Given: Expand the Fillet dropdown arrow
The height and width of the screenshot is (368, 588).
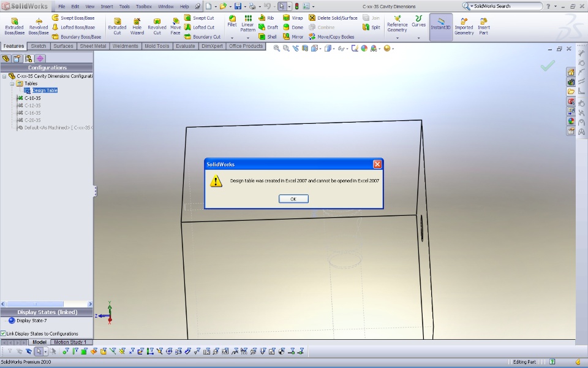Looking at the screenshot, I should click(232, 38).
